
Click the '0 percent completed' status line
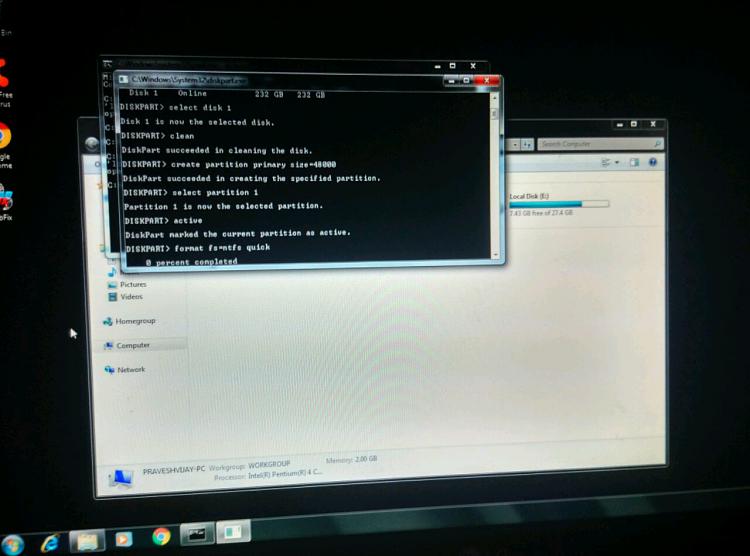pyautogui.click(x=191, y=262)
